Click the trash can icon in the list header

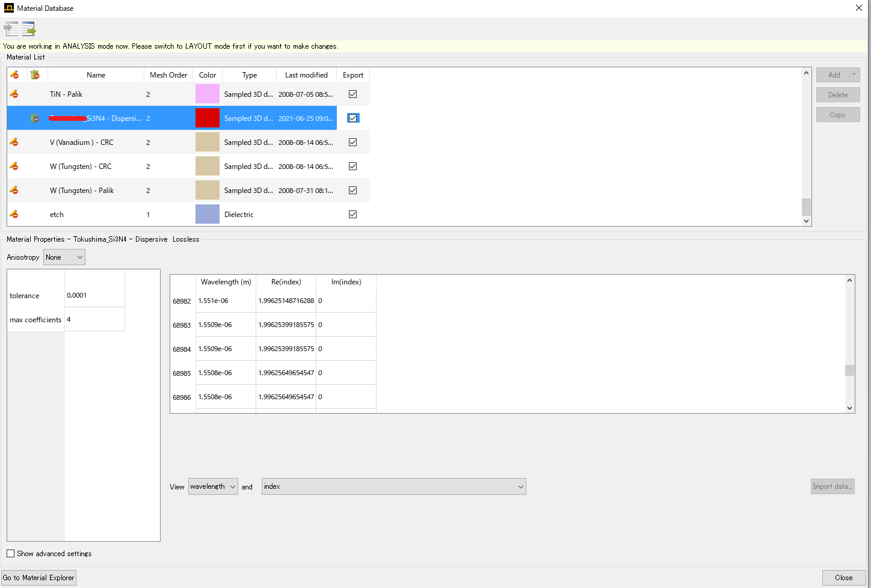pyautogui.click(x=35, y=75)
